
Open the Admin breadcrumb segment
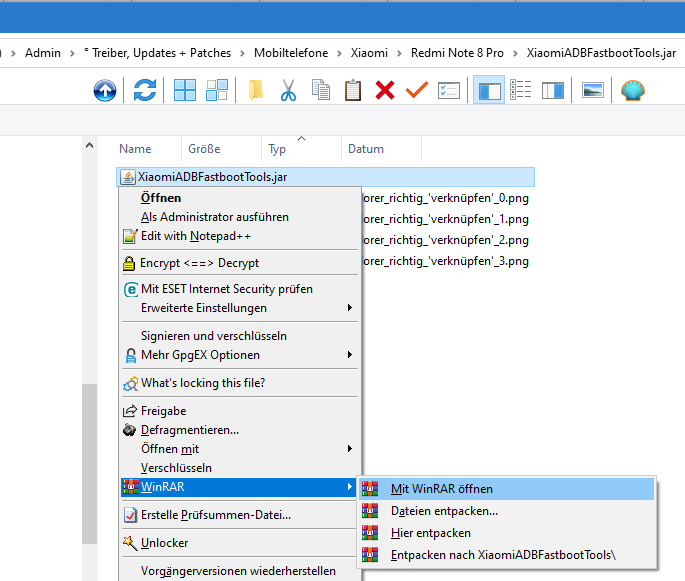[43, 53]
